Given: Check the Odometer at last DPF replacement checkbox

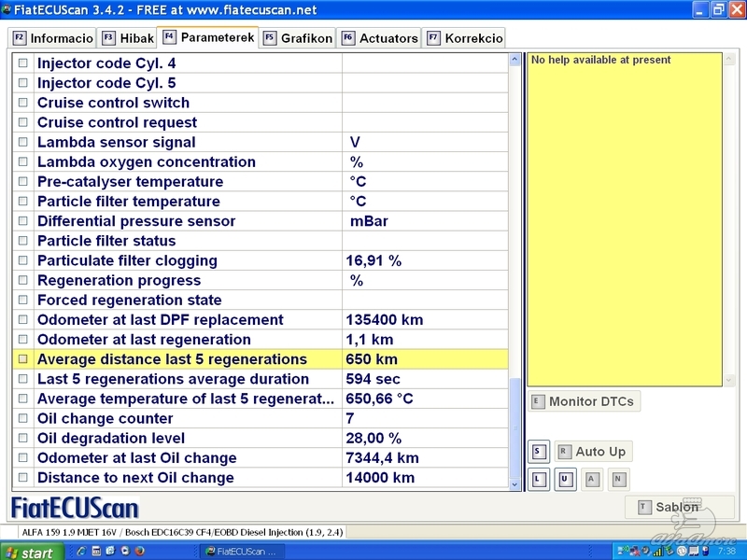Looking at the screenshot, I should point(22,319).
